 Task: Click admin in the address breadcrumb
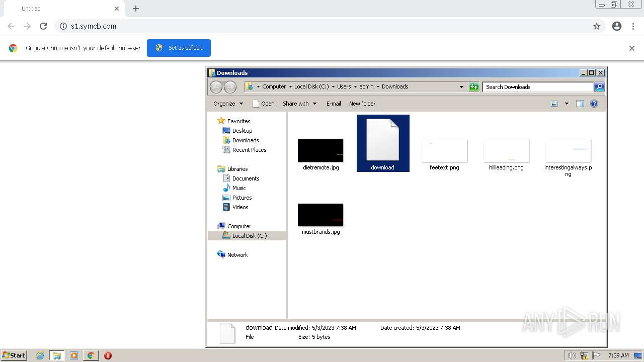[x=366, y=86]
